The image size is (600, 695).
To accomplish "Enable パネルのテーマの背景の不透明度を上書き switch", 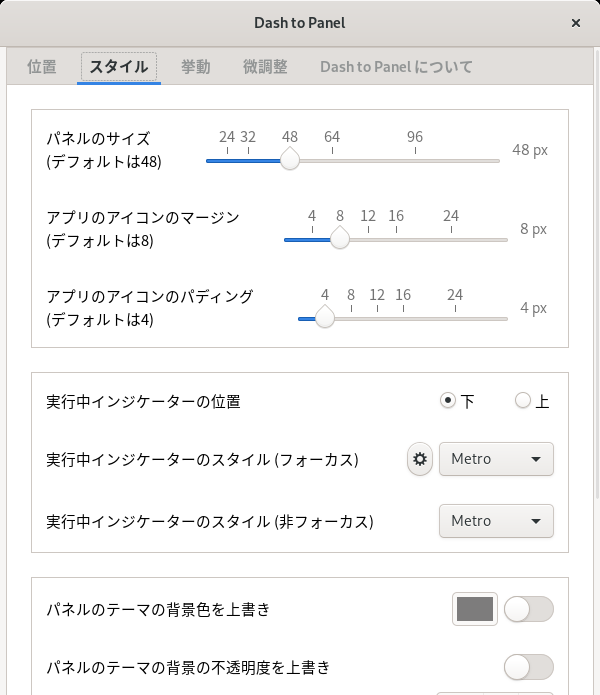I will (x=529, y=667).
